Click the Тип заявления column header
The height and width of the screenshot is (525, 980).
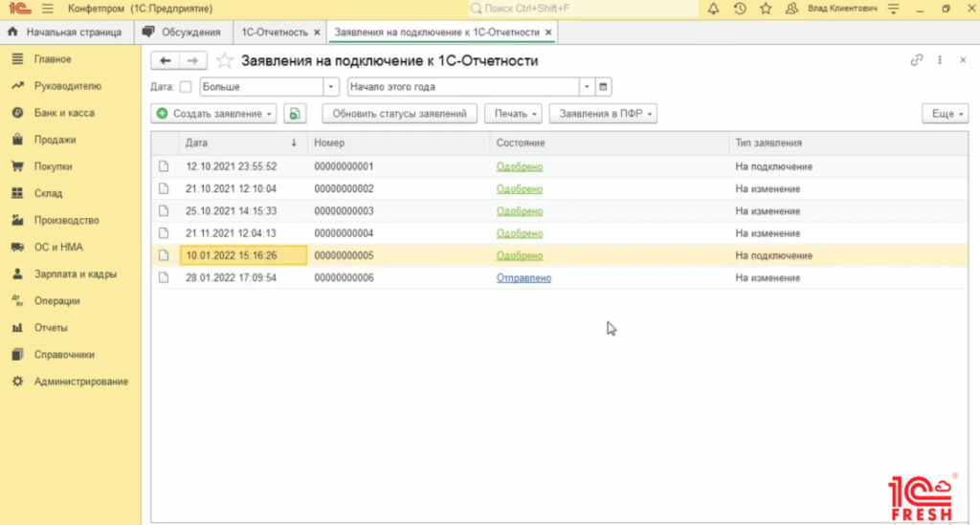(848, 142)
